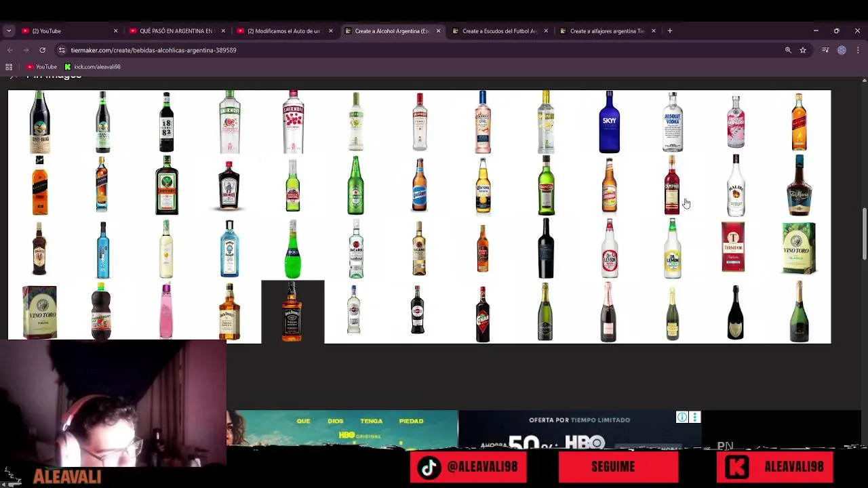View site information icon beside the URL
Screen dimensions: 868x488
click(62, 50)
